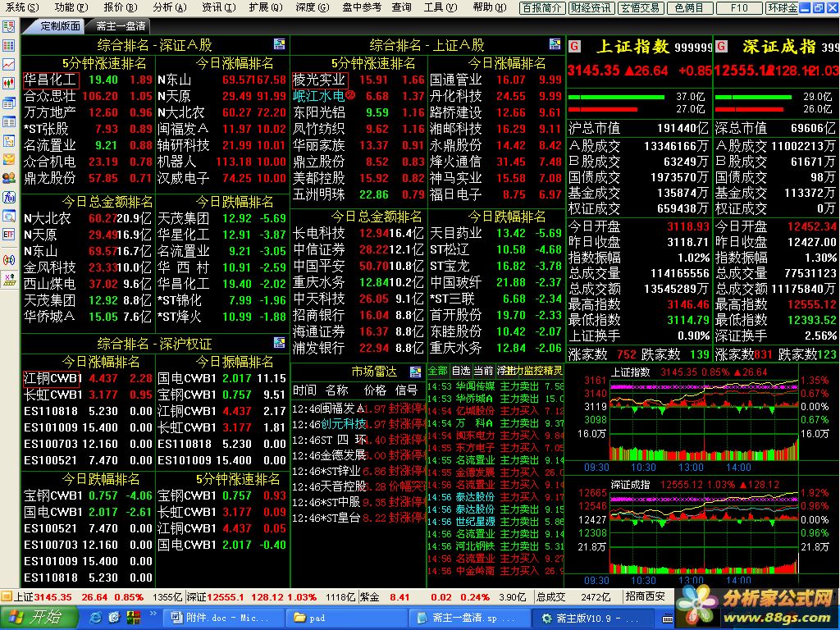Click the 14:53 华闻传媒 主力卖出 row
The height and width of the screenshot is (630, 840).
[x=495, y=386]
